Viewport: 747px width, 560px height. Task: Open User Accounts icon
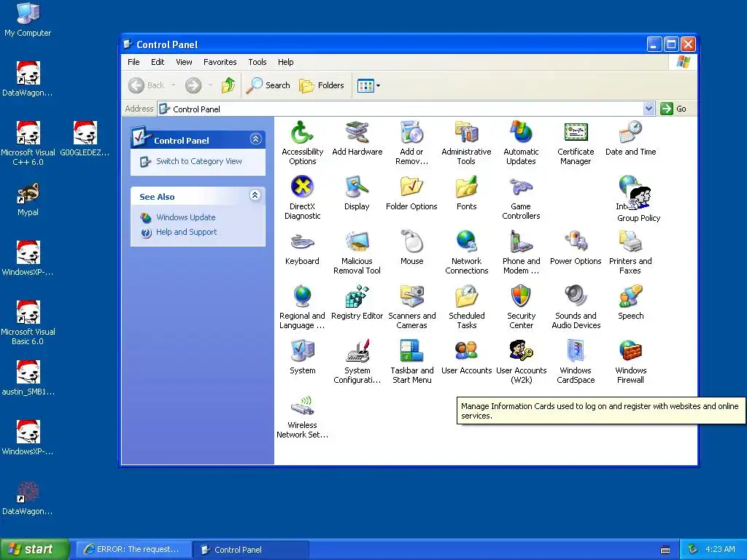466,351
